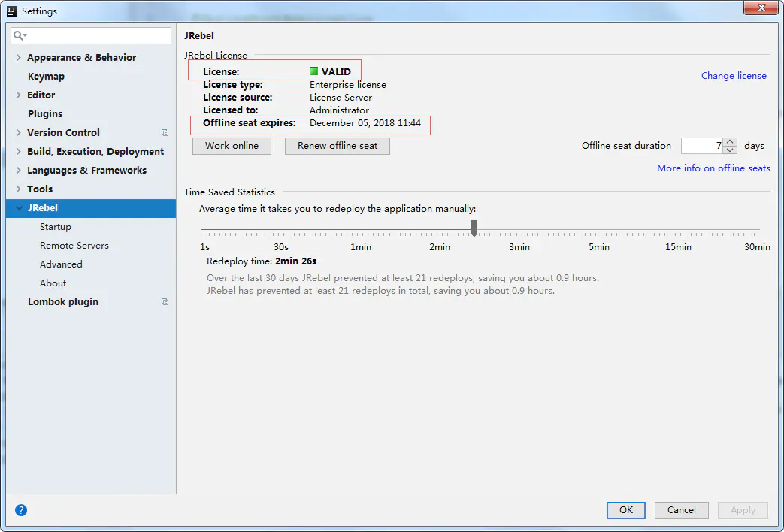Click the Change license link
This screenshot has height=532, width=784.
[x=734, y=75]
